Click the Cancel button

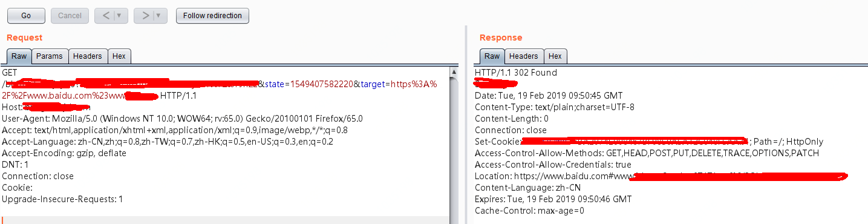coord(70,16)
